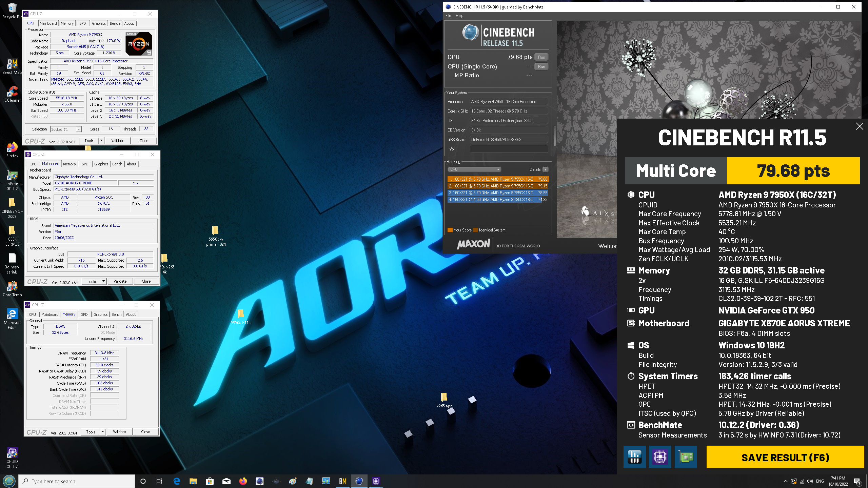Switch to BenchMate BM taskbar icon

point(343,481)
